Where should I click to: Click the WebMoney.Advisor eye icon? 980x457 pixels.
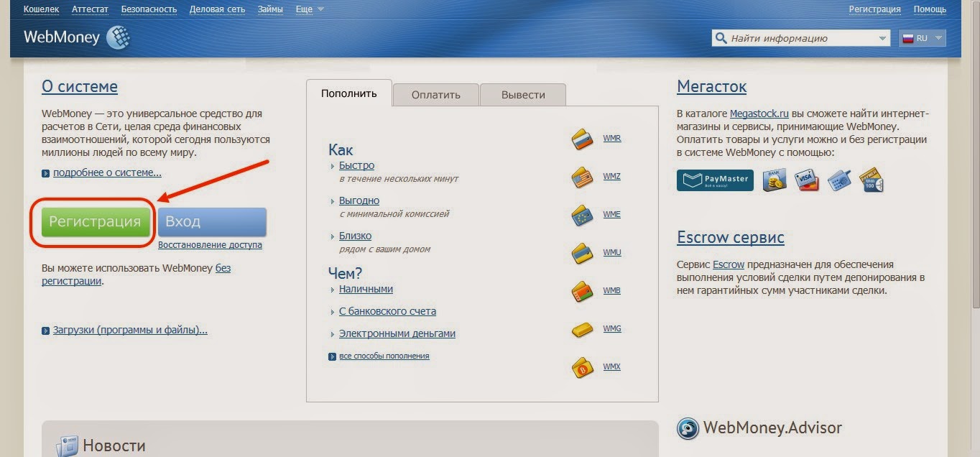(x=688, y=429)
